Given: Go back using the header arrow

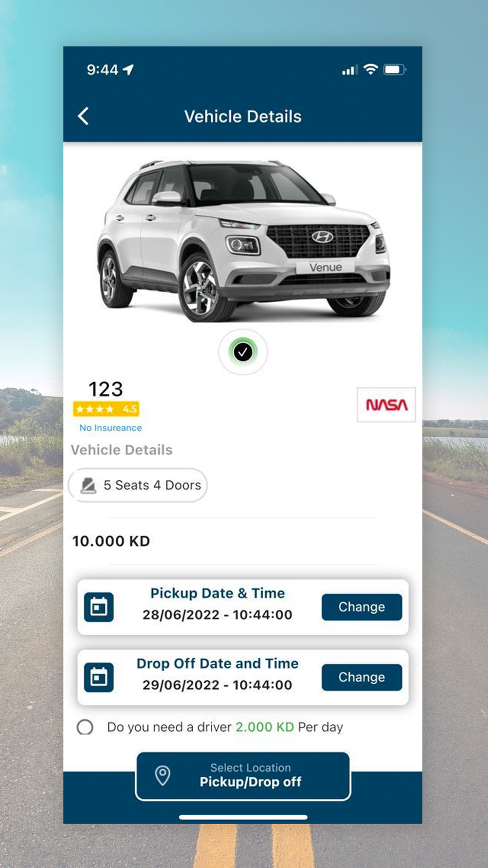Looking at the screenshot, I should click(x=83, y=116).
